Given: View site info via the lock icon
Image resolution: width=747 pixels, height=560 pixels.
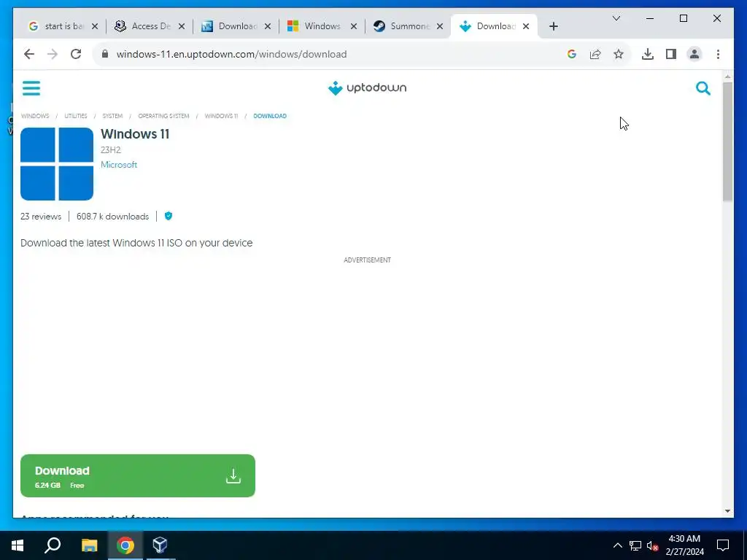Looking at the screenshot, I should click(105, 54).
